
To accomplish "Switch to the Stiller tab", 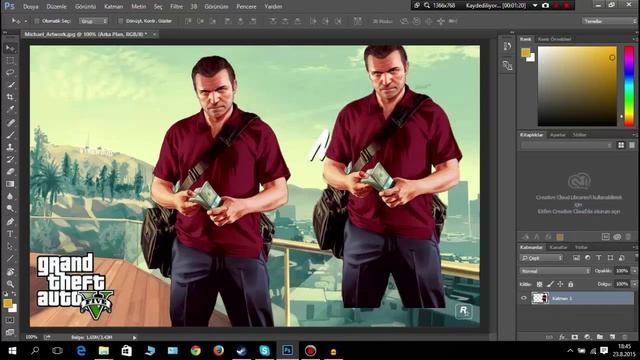I will click(579, 134).
